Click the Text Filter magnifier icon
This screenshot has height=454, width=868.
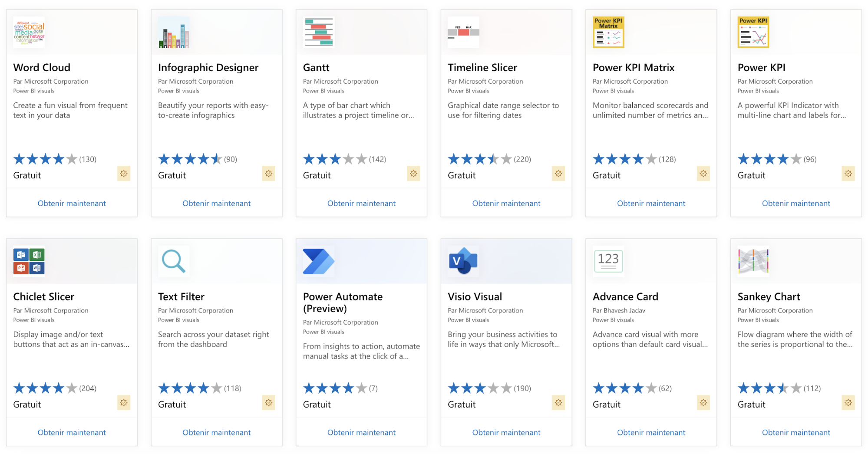pyautogui.click(x=174, y=261)
